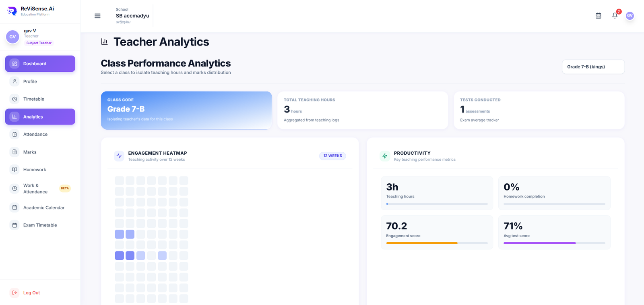Click the 'Exam average tracker' text
This screenshot has width=644, height=305.
[x=479, y=120]
